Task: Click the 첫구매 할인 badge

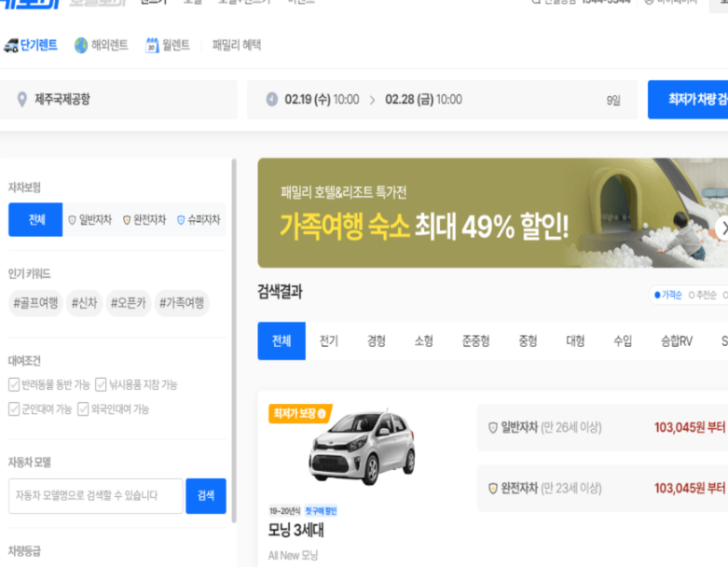Action: [321, 511]
